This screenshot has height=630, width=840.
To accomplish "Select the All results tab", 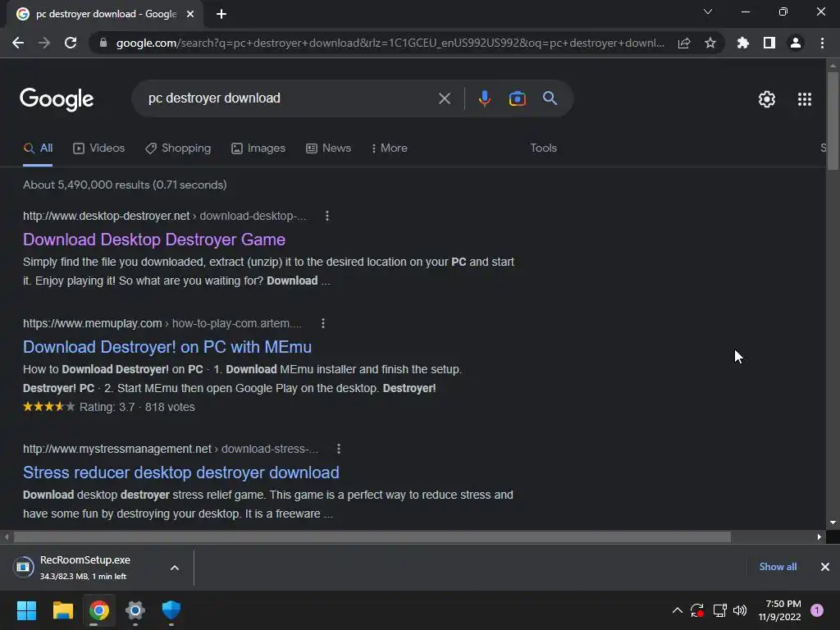I will point(38,148).
